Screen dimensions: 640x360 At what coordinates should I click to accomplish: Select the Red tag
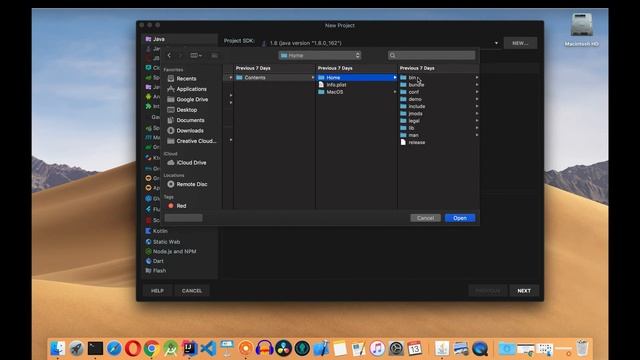177,206
